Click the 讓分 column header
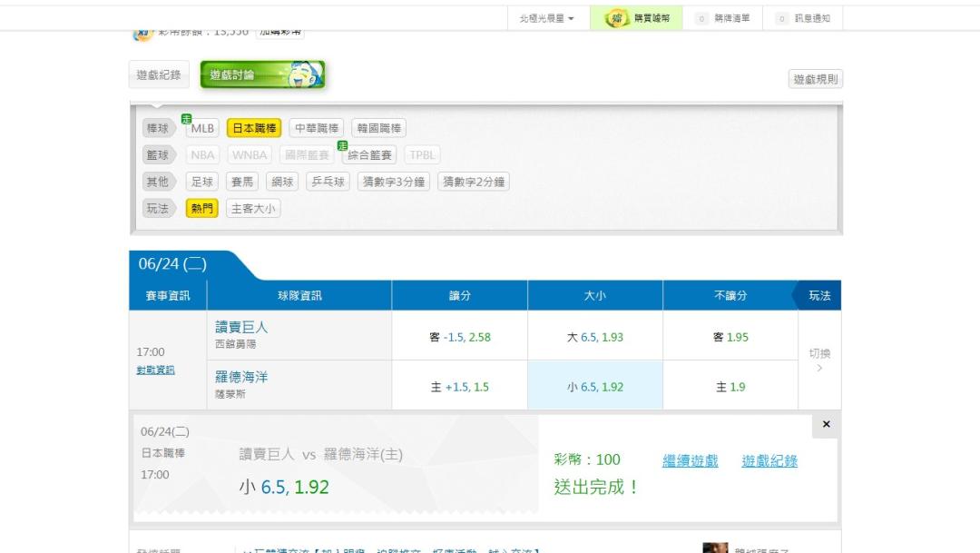Viewport: 980px width, 553px height. coord(460,296)
